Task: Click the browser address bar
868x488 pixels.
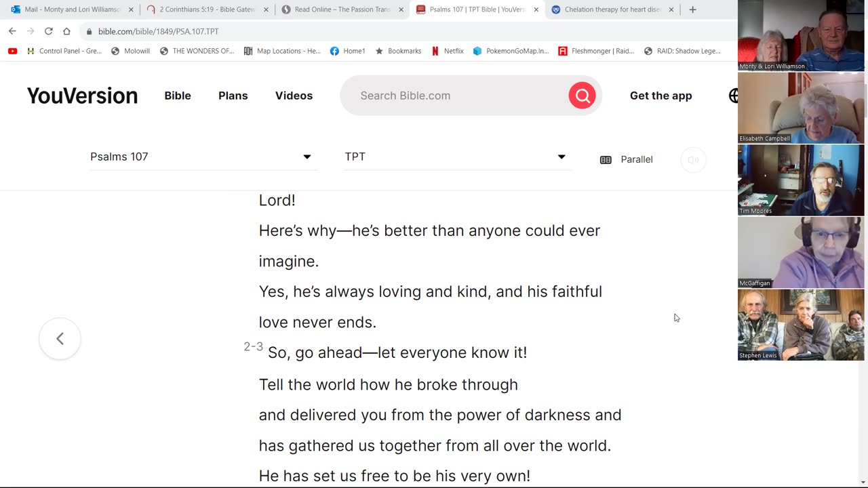Action: point(407,31)
